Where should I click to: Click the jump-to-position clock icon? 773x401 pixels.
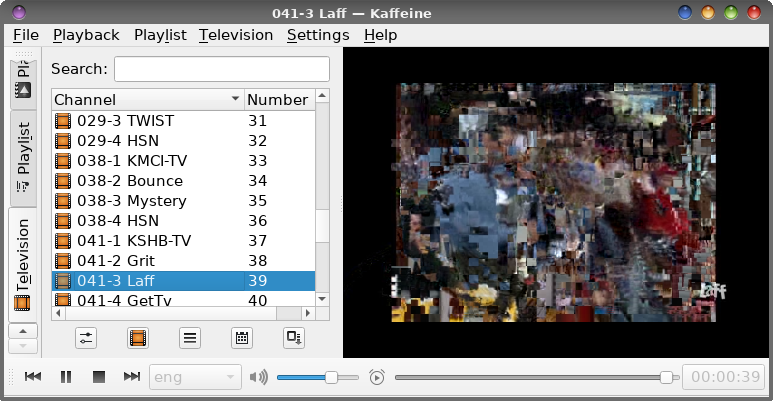click(x=377, y=377)
